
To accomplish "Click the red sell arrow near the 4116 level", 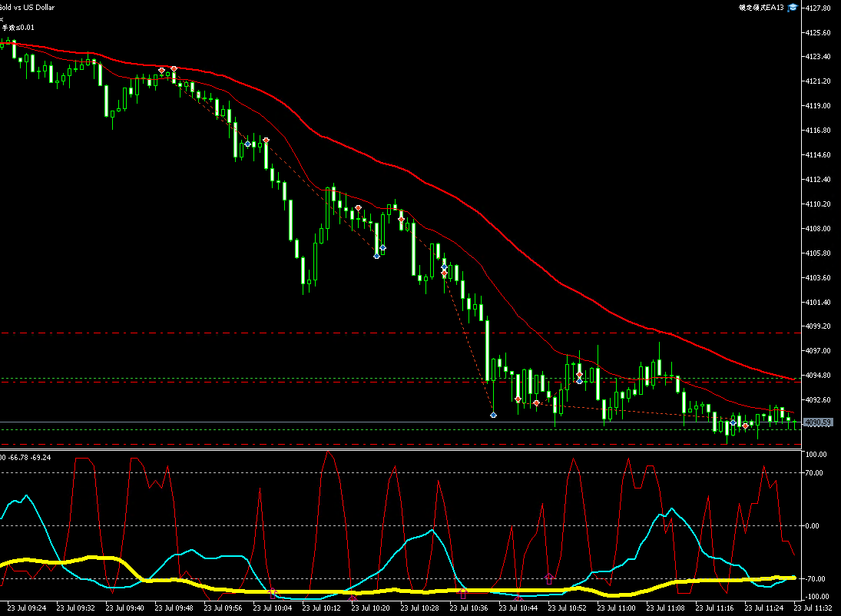I will (x=266, y=141).
